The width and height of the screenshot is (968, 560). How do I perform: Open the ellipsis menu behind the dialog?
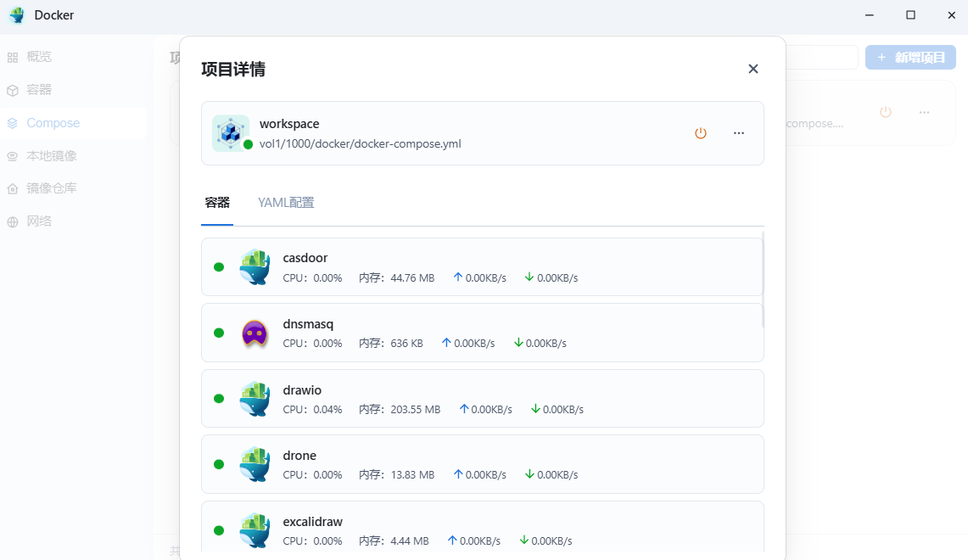pos(924,111)
